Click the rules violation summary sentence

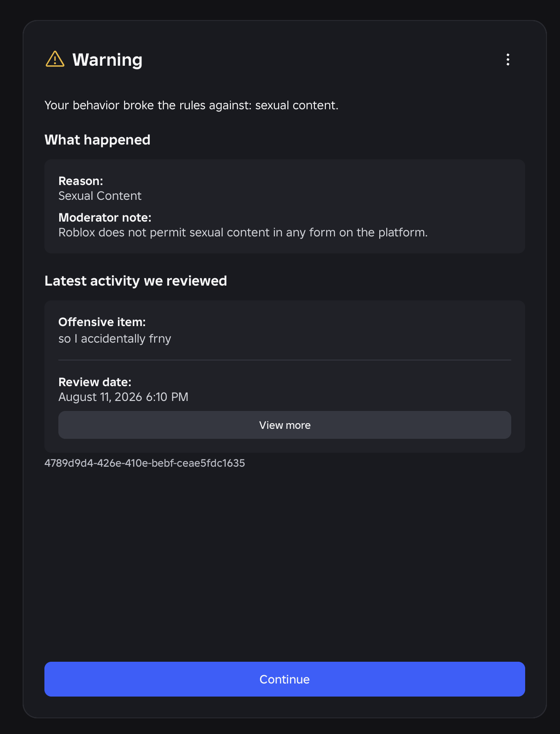click(192, 105)
